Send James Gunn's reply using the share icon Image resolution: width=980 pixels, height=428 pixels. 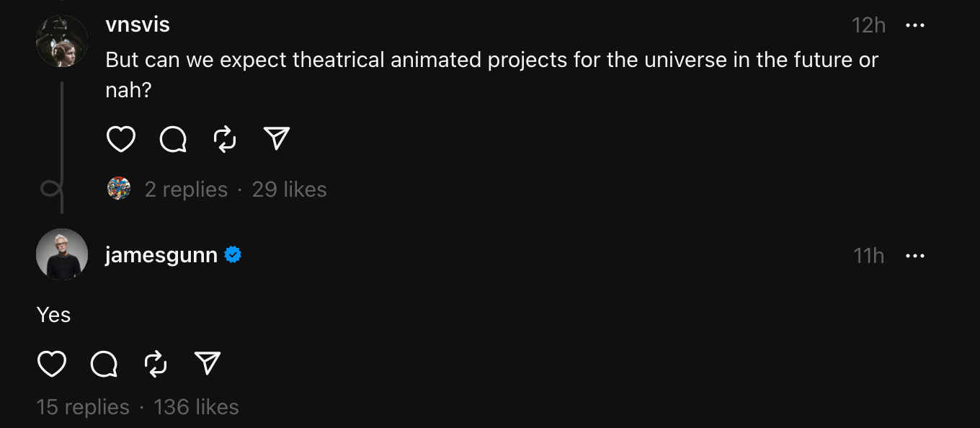point(207,364)
